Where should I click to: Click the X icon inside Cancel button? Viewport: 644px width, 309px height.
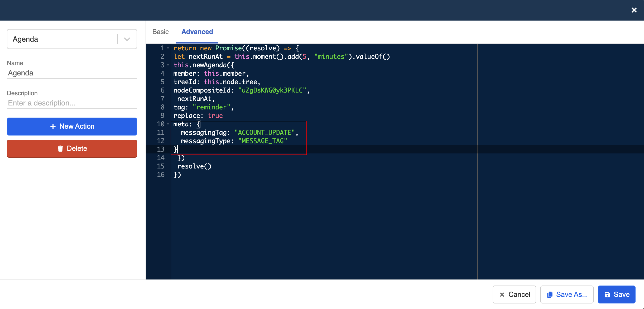pos(503,294)
